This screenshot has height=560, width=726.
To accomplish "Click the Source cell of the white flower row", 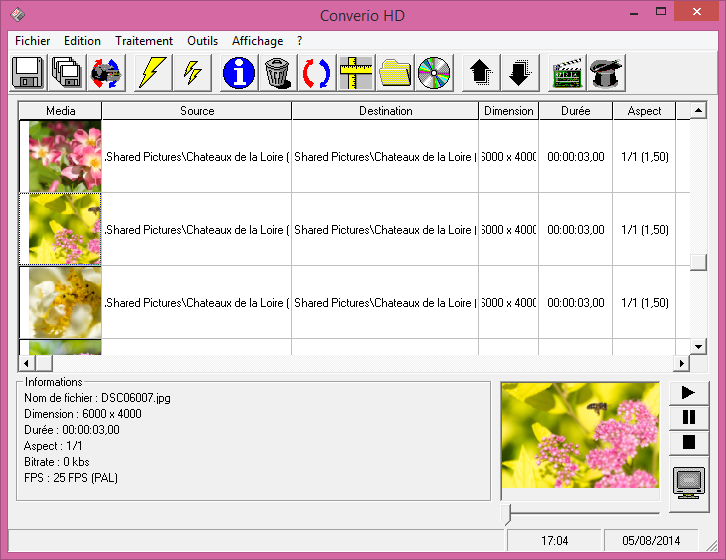I will [x=197, y=302].
